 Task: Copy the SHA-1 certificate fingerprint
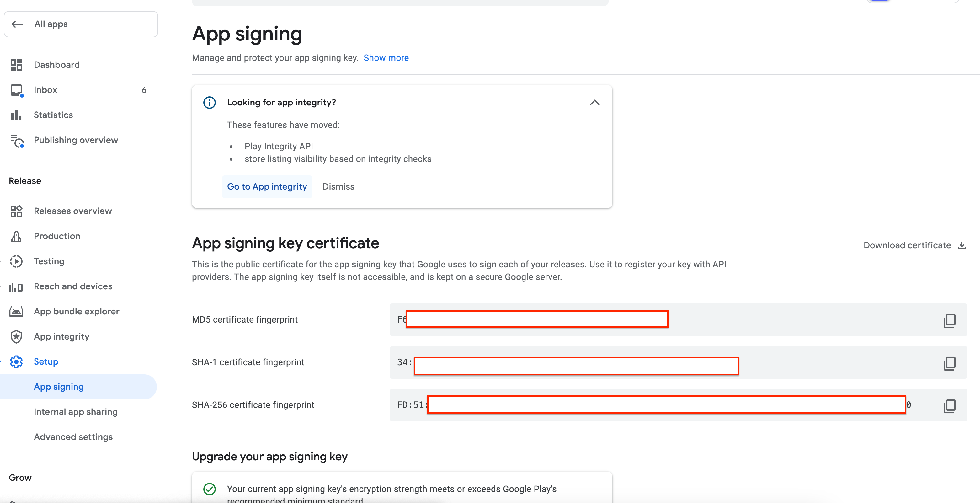point(949,363)
